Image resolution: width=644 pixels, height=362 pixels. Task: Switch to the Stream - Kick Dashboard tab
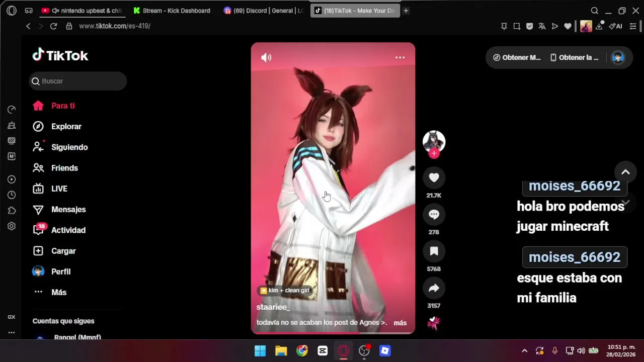click(x=172, y=11)
